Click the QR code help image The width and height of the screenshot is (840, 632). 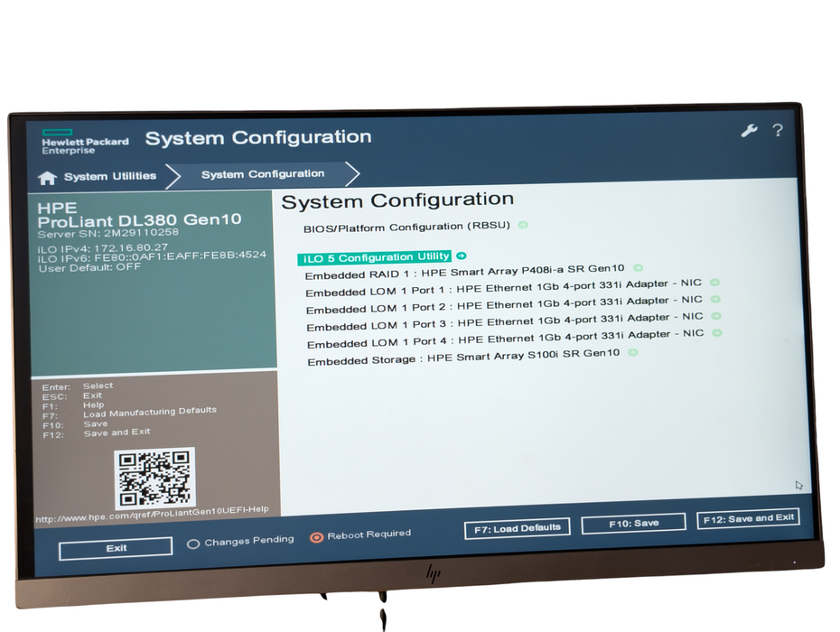[x=154, y=479]
